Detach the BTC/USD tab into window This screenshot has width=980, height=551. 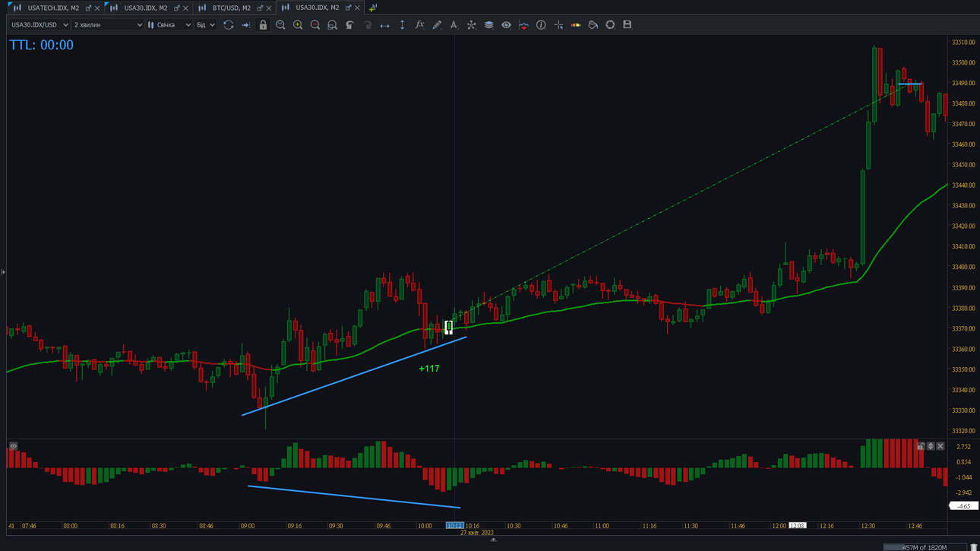(260, 8)
